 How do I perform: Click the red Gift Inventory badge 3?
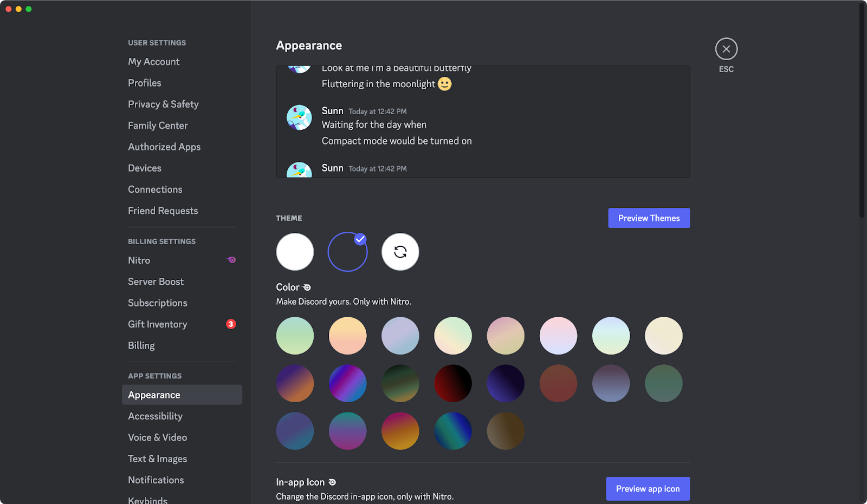coord(231,324)
